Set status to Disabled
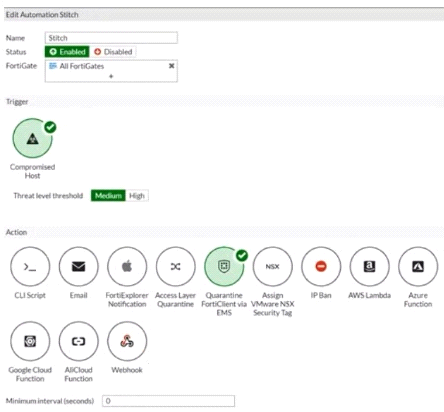Image resolution: width=444 pixels, height=412 pixels. [113, 52]
